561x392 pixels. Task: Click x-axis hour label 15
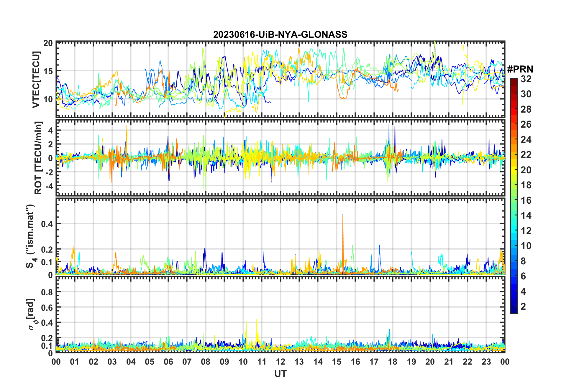[x=337, y=362]
